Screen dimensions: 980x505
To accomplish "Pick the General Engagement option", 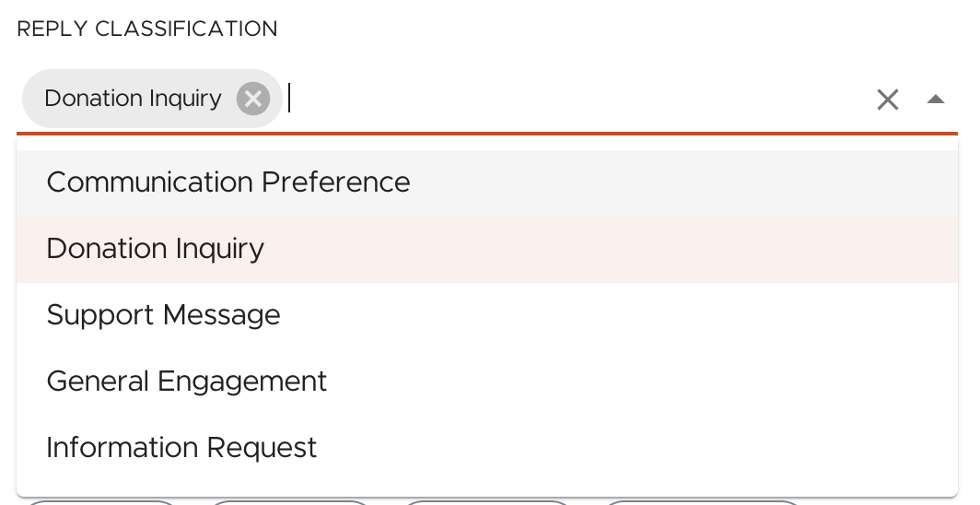I will 187,382.
